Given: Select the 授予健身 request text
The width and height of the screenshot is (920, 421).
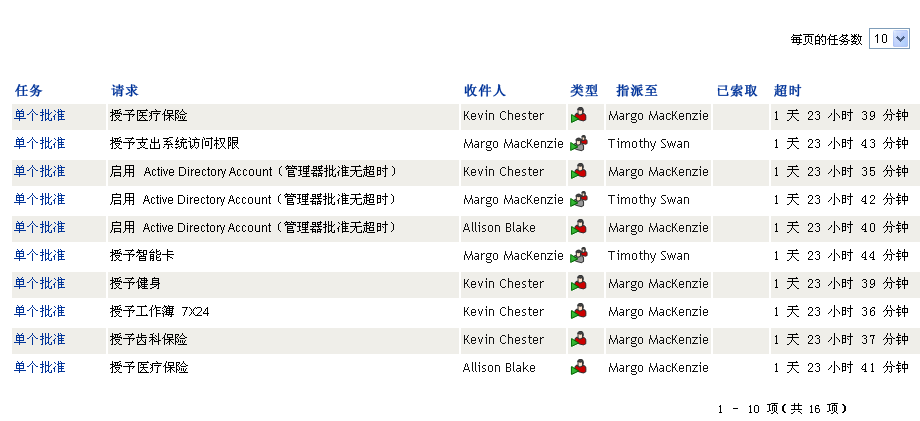Looking at the screenshot, I should point(135,284).
